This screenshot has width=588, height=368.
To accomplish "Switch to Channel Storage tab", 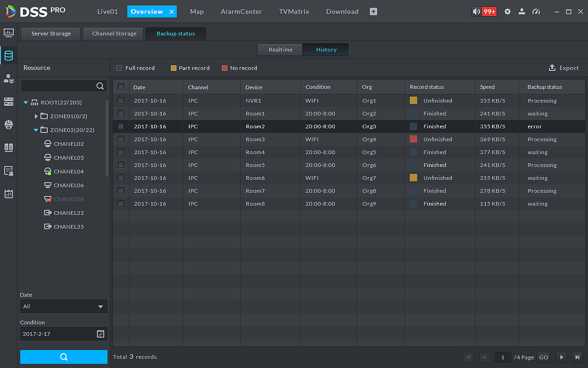I will 114,34.
